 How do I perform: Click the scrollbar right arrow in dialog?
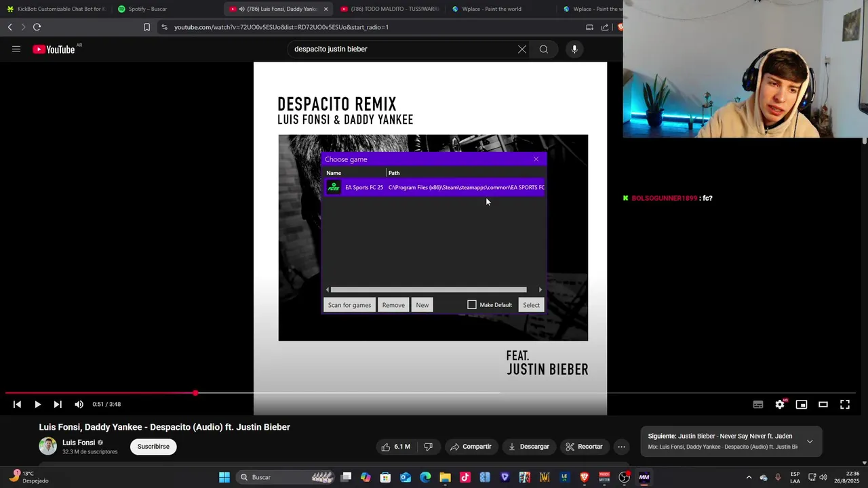point(540,290)
